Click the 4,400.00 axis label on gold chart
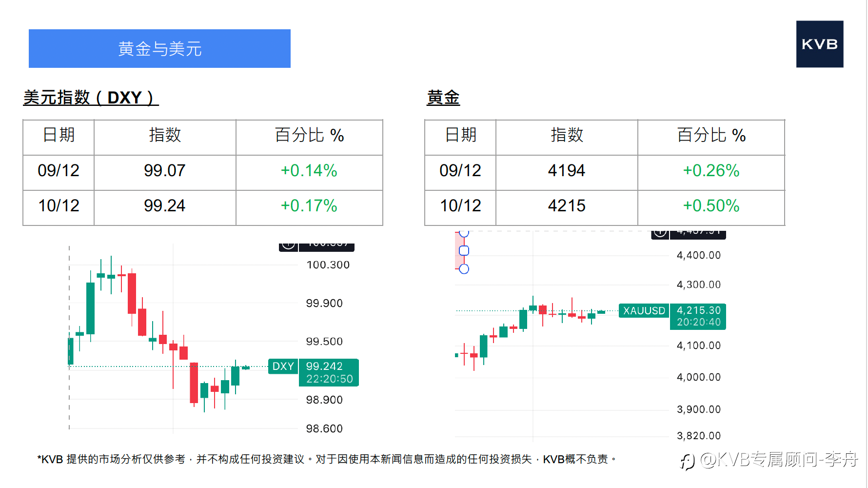868x488 pixels. click(698, 255)
